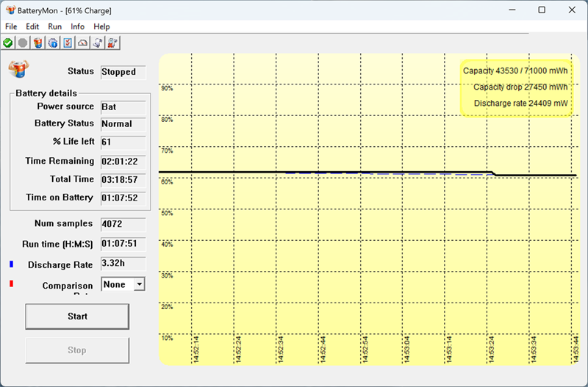Click the Discharge Rate value 3.32h
The width and height of the screenshot is (588, 387).
(123, 264)
